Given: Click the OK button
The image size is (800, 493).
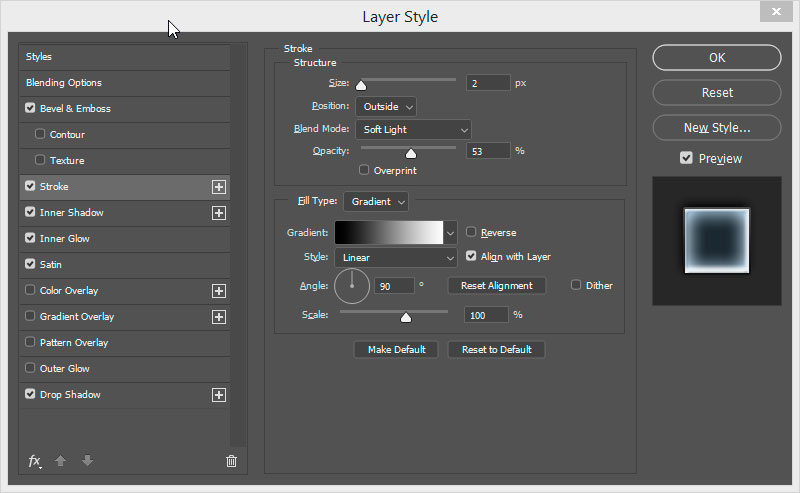Looking at the screenshot, I should [x=717, y=58].
